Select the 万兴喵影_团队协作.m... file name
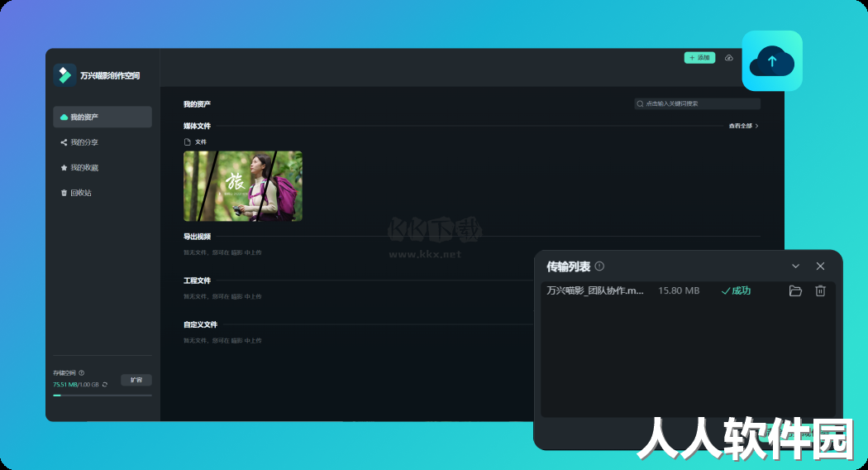This screenshot has width=868, height=470. [x=595, y=290]
